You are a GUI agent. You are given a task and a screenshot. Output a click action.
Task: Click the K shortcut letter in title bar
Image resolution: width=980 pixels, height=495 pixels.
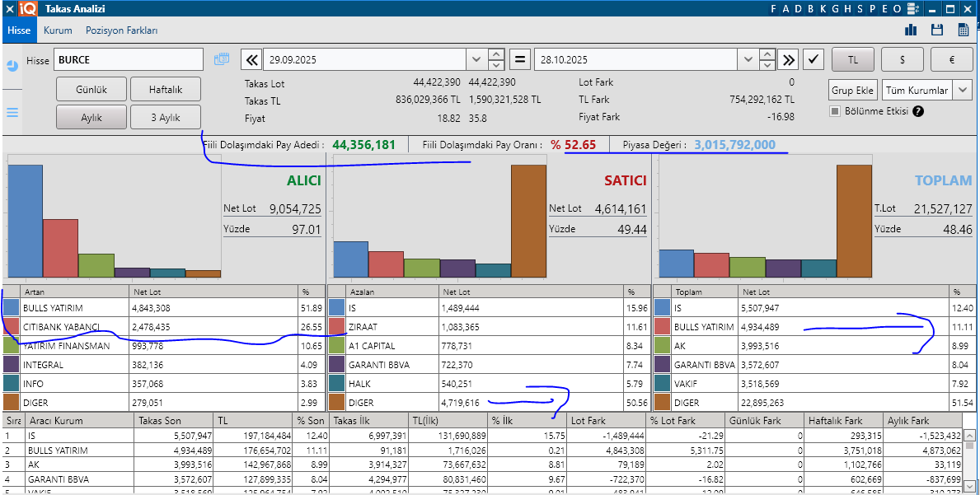point(823,9)
